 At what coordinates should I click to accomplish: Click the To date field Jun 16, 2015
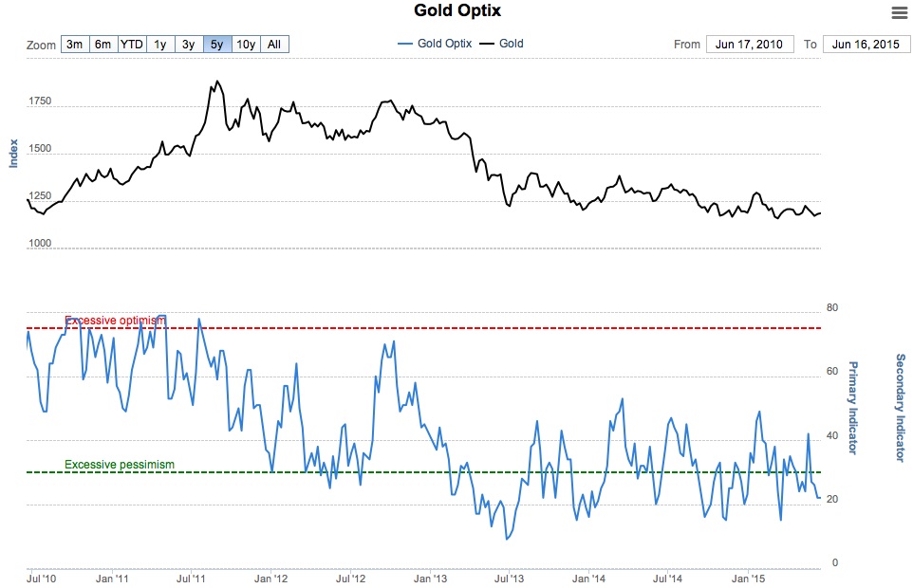tap(867, 44)
